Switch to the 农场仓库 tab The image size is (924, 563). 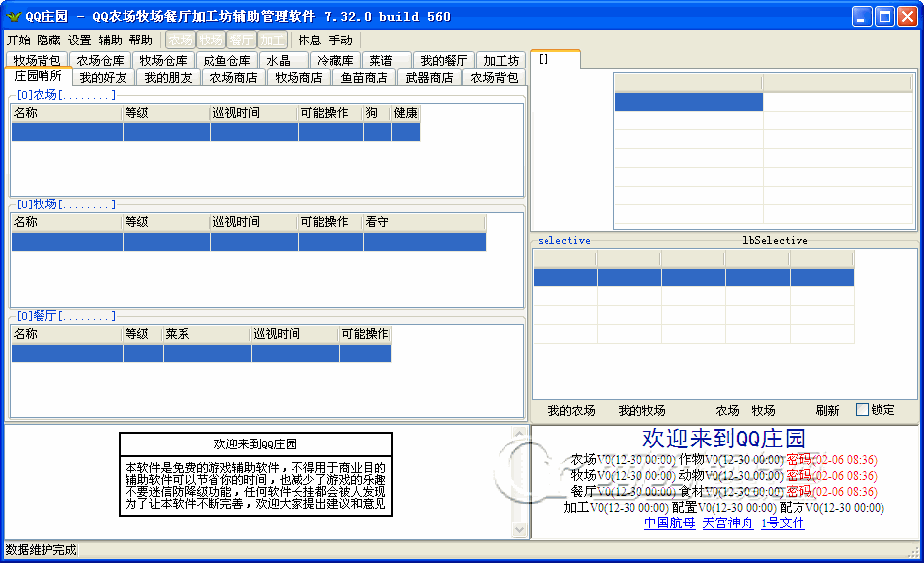pos(100,60)
